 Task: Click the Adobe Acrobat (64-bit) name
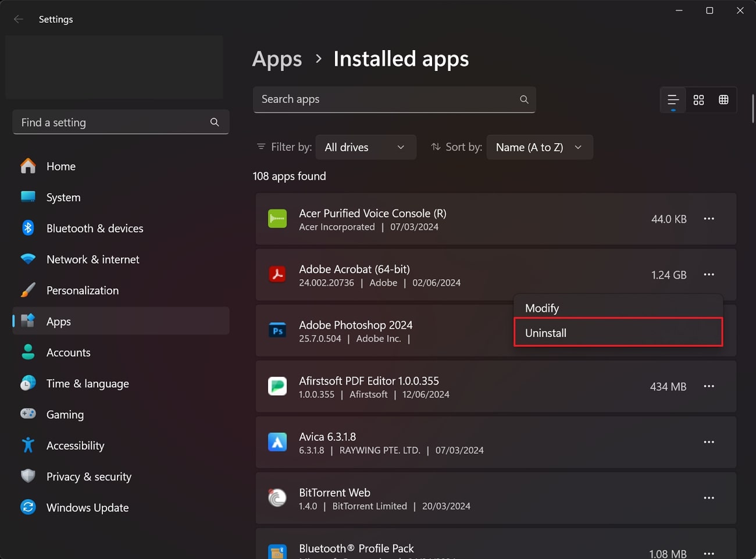click(354, 269)
